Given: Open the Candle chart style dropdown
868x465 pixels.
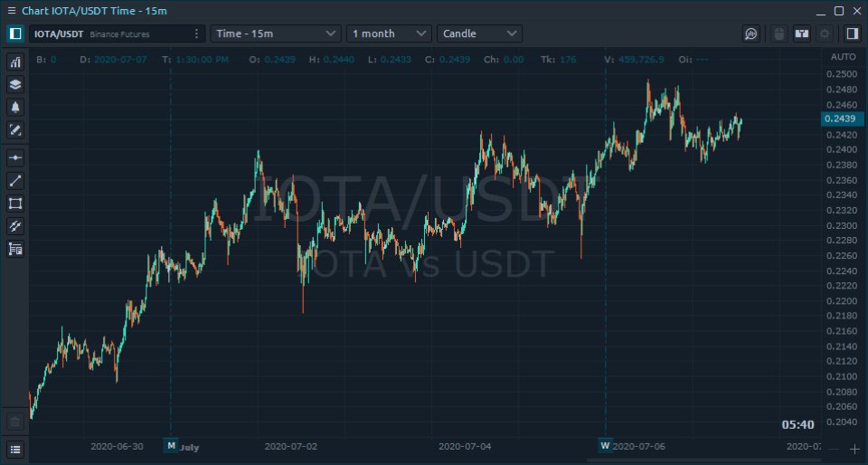Looking at the screenshot, I should coord(479,33).
